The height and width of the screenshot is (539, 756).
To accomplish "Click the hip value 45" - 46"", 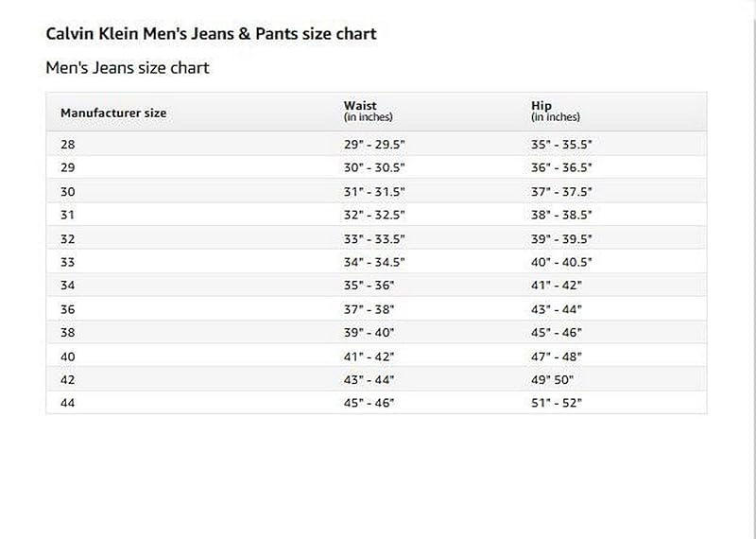I will [557, 333].
